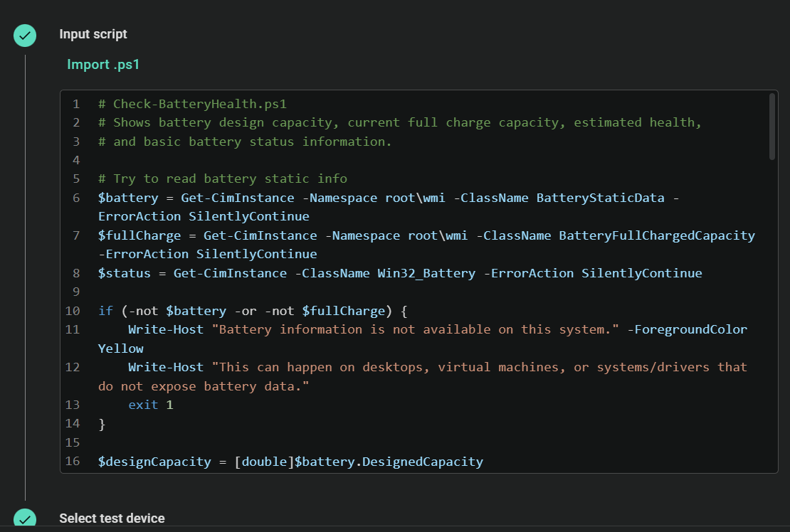
Task: Click the BatteryStaticData class name
Action: pos(600,198)
